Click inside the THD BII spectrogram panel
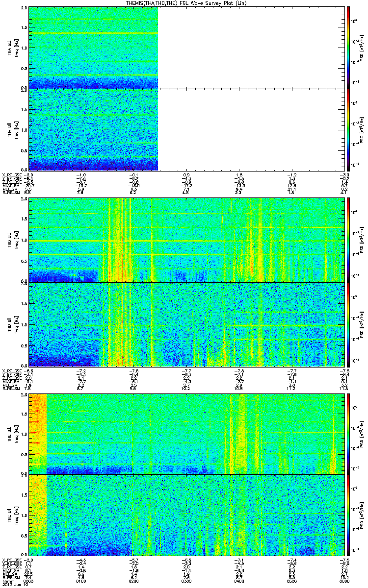The width and height of the screenshot is (368, 588). 185,324
